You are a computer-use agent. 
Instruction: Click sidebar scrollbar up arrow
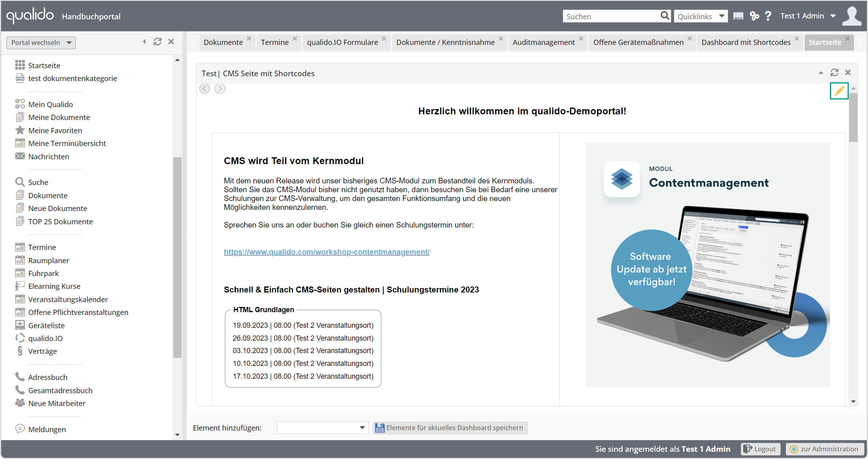[x=177, y=60]
